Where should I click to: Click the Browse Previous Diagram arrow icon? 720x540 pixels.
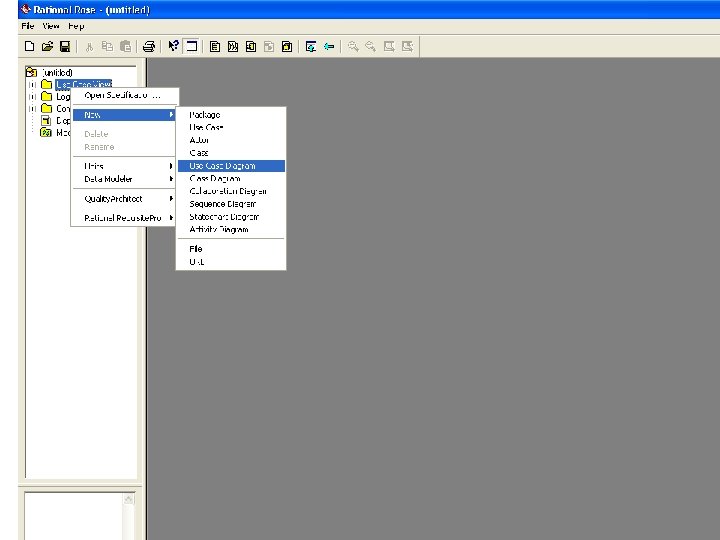coord(329,46)
